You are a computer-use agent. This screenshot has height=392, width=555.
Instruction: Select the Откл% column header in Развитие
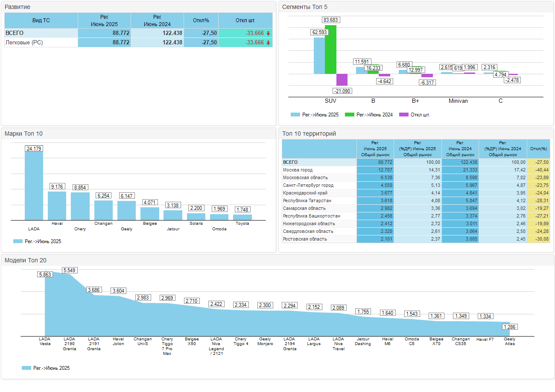click(x=201, y=20)
